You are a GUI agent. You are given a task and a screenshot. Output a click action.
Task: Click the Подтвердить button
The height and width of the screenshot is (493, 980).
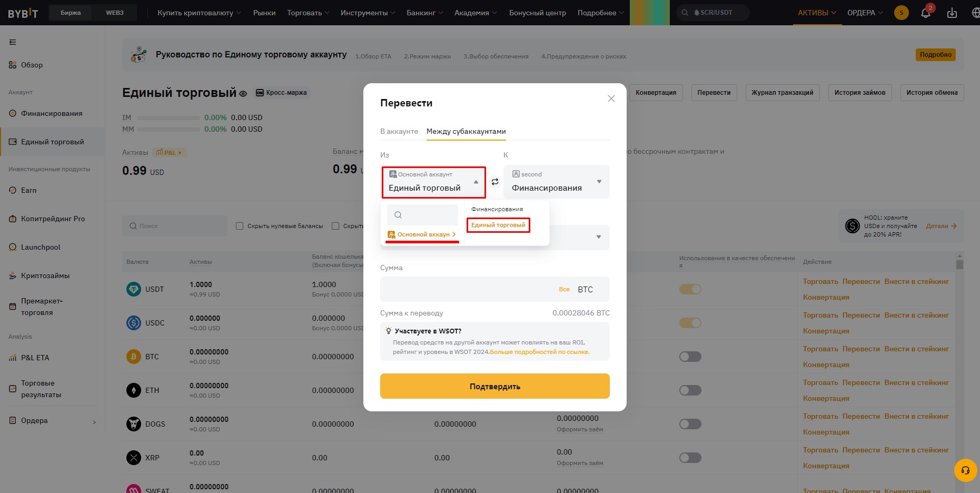495,386
